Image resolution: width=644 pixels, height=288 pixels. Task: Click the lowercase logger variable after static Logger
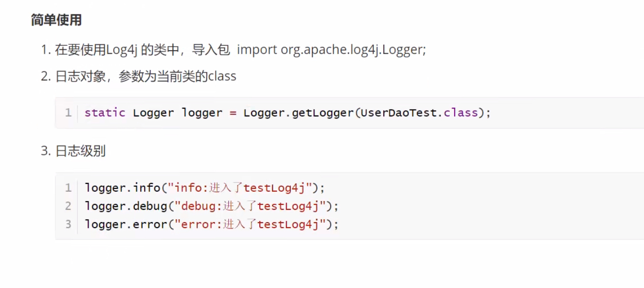tap(202, 113)
